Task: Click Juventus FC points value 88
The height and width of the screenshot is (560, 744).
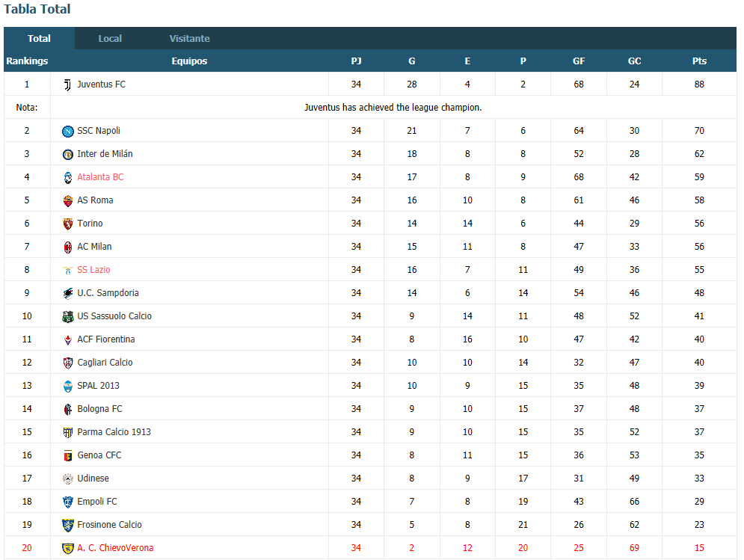Action: click(699, 84)
